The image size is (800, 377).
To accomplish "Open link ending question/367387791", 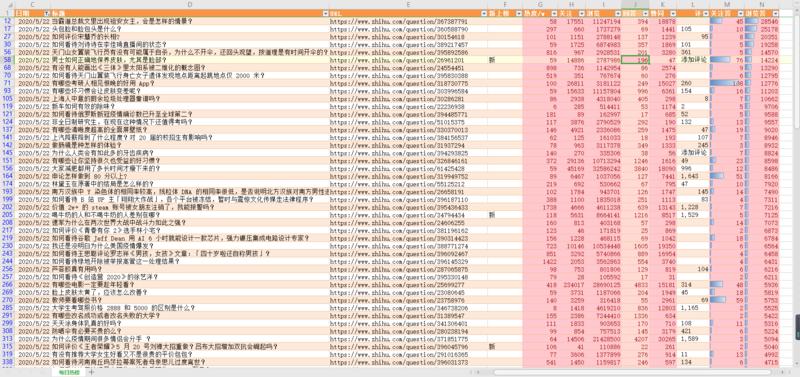I will point(398,21).
